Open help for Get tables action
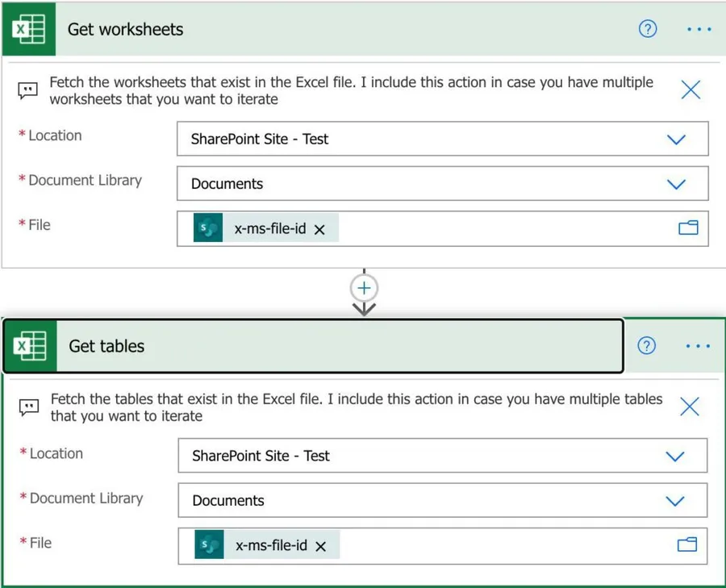This screenshot has height=588, width=726. click(646, 346)
